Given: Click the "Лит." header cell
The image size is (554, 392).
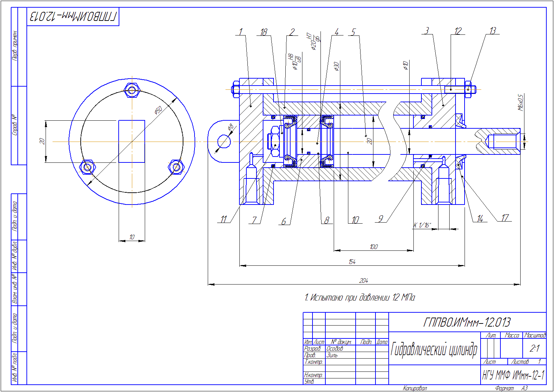Looking at the screenshot, I should click(491, 335).
